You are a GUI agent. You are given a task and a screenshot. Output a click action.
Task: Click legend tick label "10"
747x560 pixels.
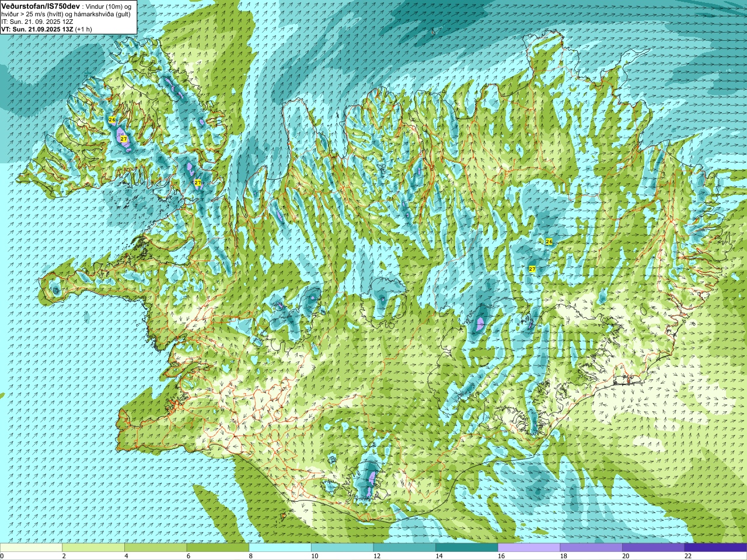(315, 556)
